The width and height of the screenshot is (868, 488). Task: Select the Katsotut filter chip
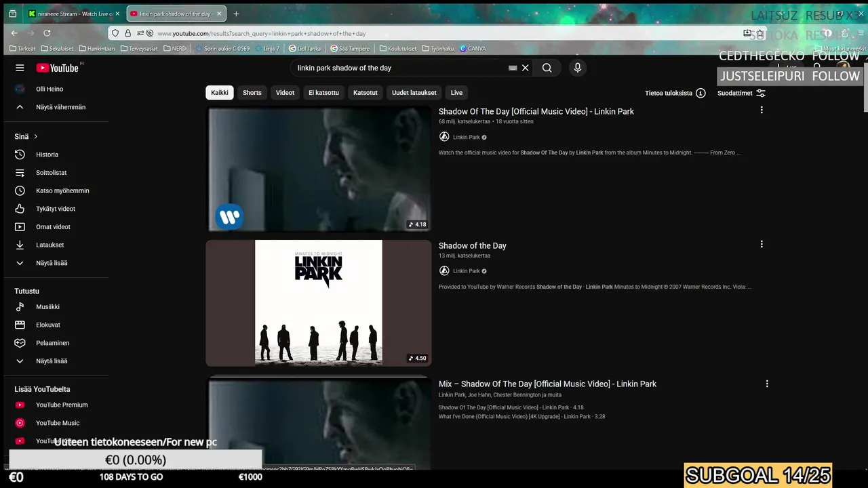(x=366, y=93)
